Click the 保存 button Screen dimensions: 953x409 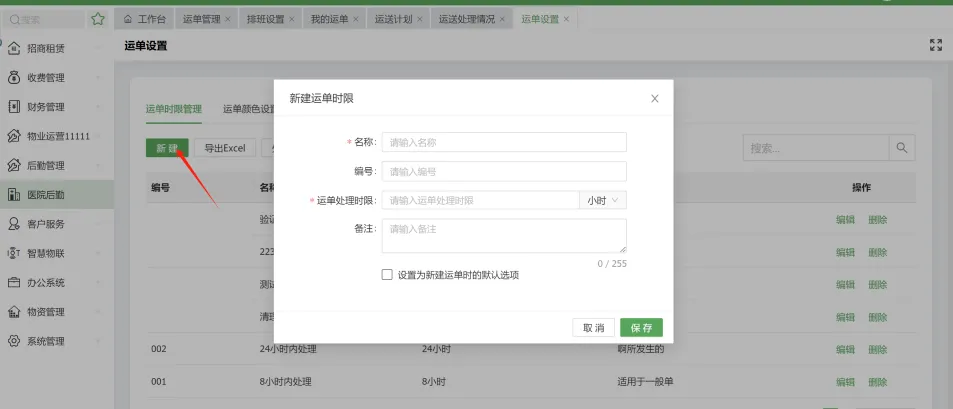pyautogui.click(x=641, y=328)
